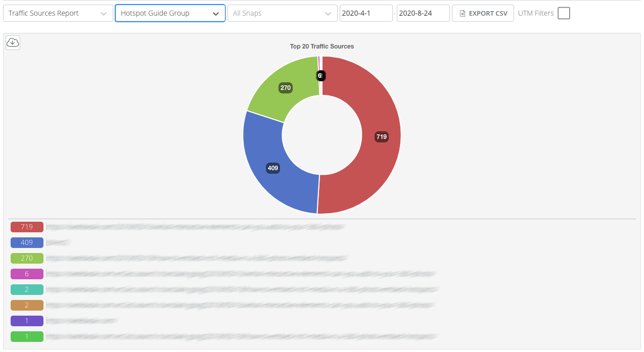Open the Traffic Sources Report dropdown

[58, 13]
